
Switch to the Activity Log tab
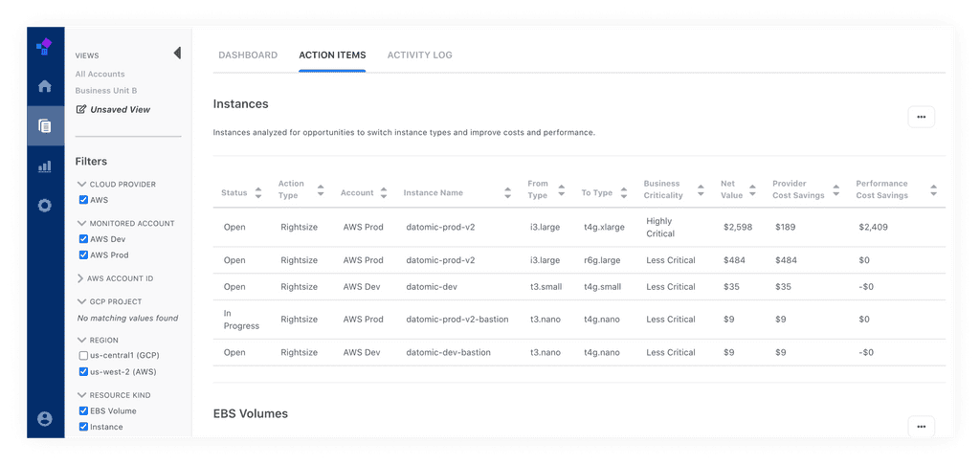point(419,55)
